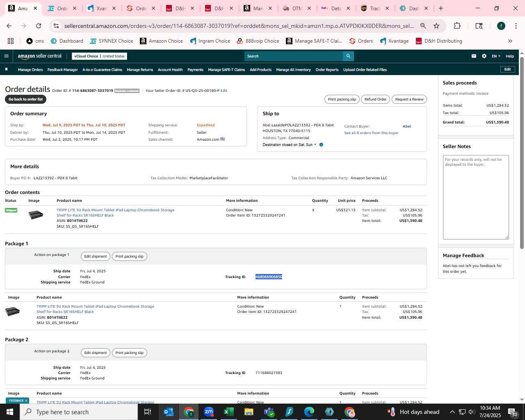Show more bookmarks chevron

click(510, 41)
